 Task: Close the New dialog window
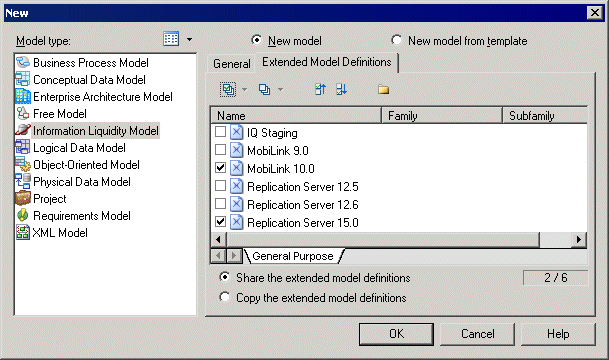pos(595,13)
